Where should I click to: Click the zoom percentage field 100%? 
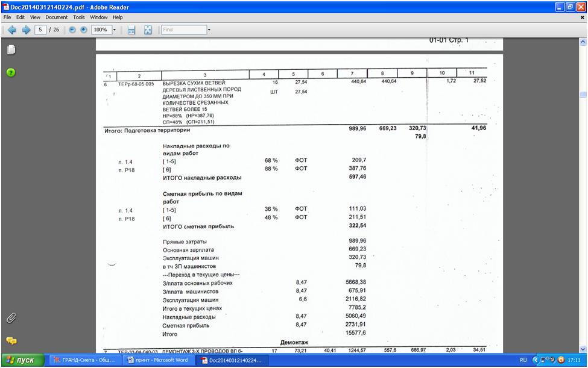(101, 30)
